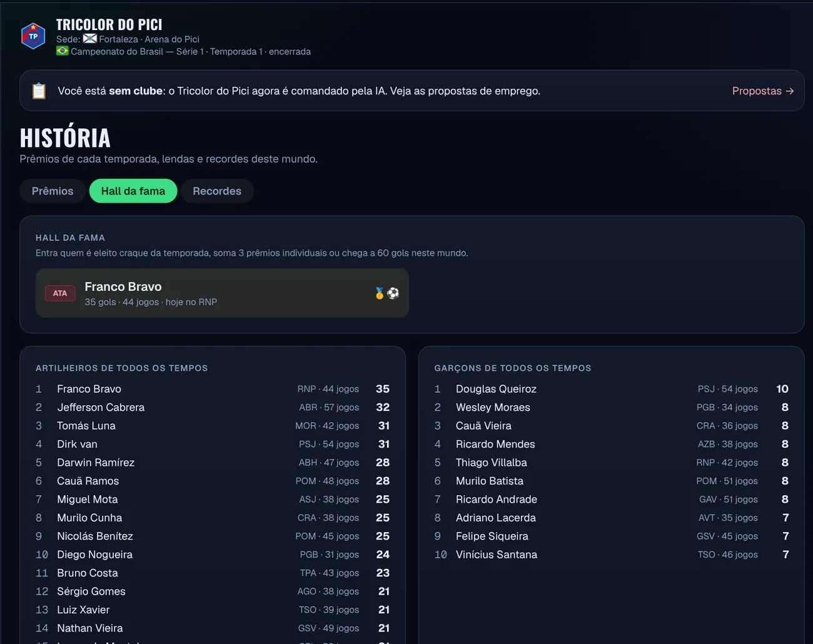The height and width of the screenshot is (644, 813).
Task: Click Vinícius Santana in the assists list
Action: (612, 555)
